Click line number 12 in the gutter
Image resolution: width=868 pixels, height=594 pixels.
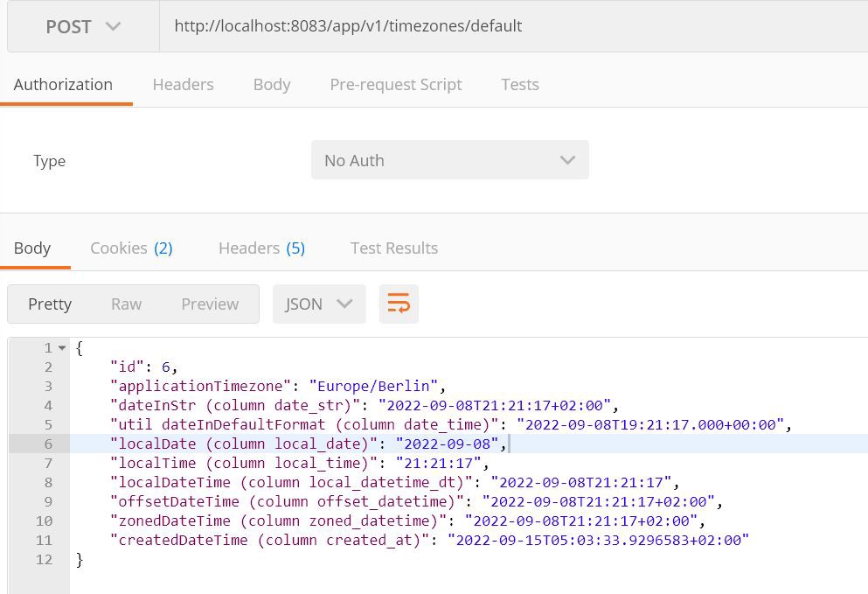[x=45, y=559]
